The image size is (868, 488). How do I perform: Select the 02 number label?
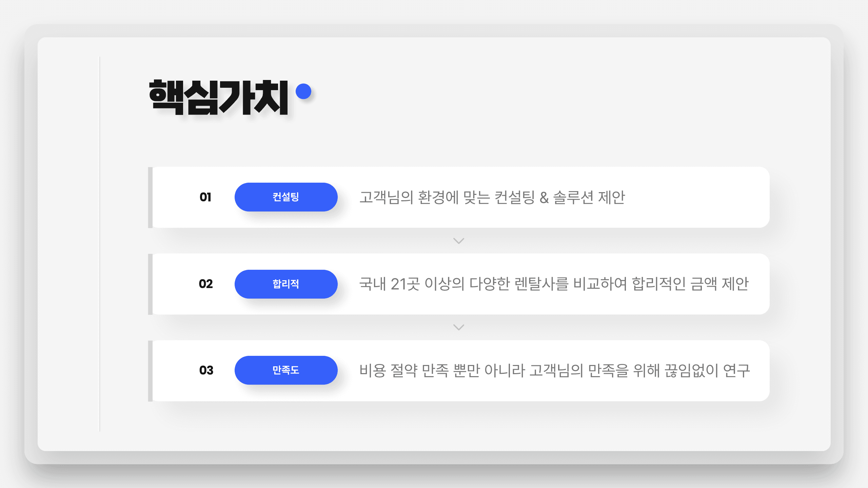pos(206,284)
